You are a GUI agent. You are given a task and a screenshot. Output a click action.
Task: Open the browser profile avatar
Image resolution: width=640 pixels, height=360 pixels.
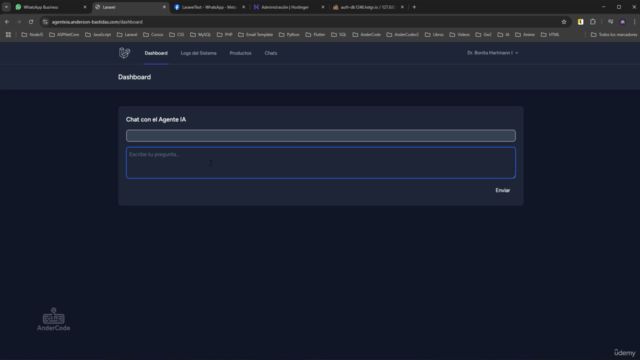click(x=622, y=22)
